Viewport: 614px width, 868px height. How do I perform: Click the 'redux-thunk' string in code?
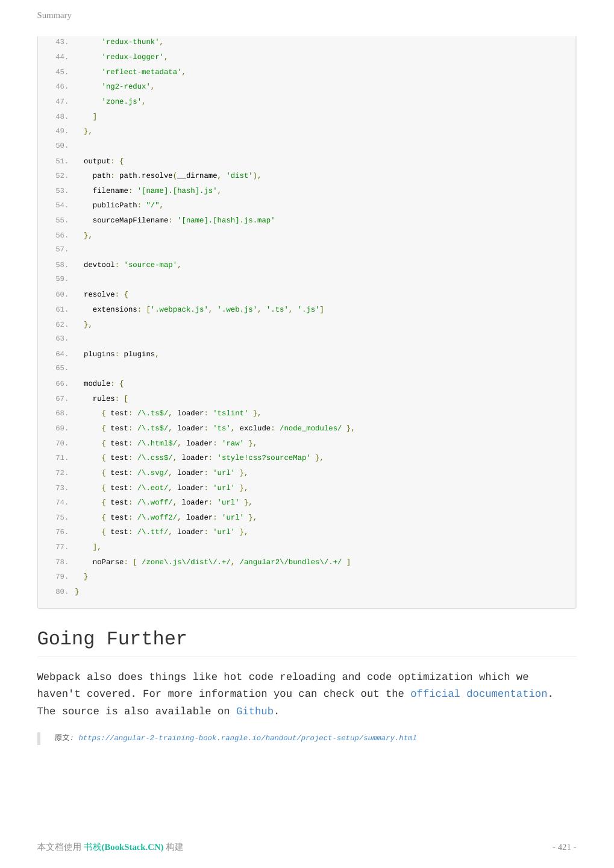(130, 42)
